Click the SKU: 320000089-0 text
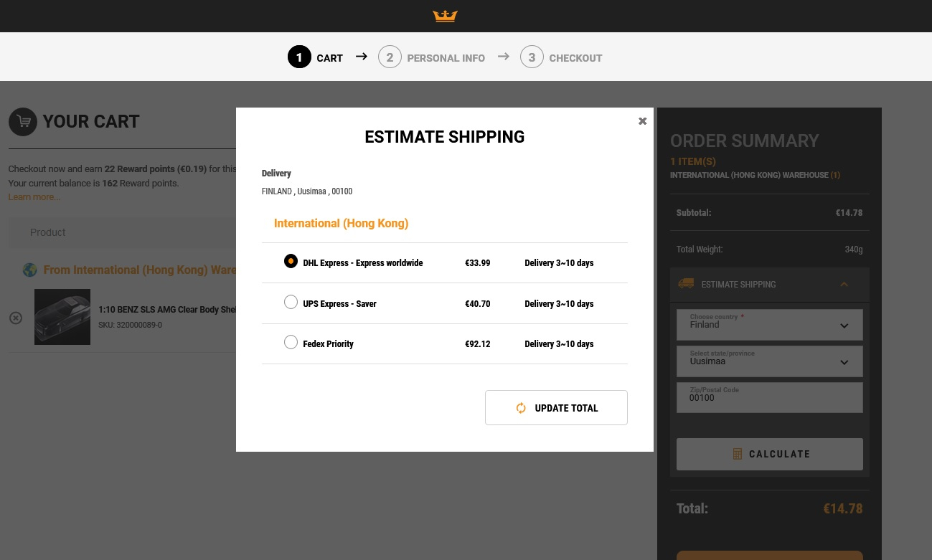 [x=130, y=325]
